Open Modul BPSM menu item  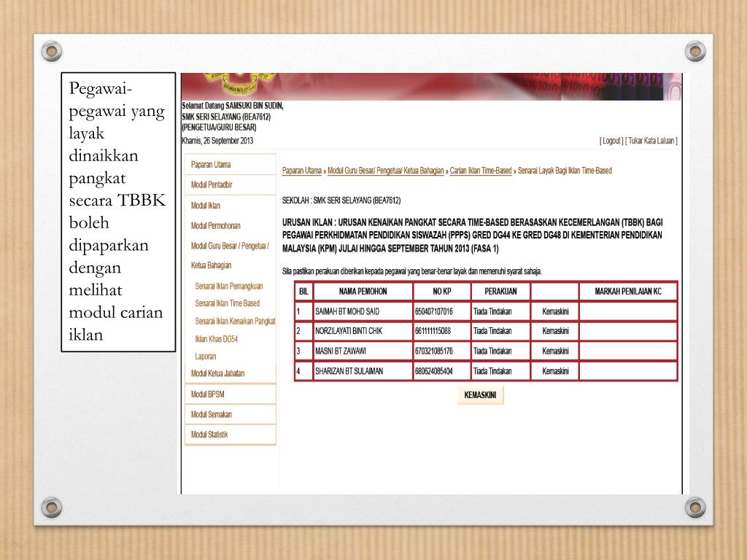click(207, 394)
